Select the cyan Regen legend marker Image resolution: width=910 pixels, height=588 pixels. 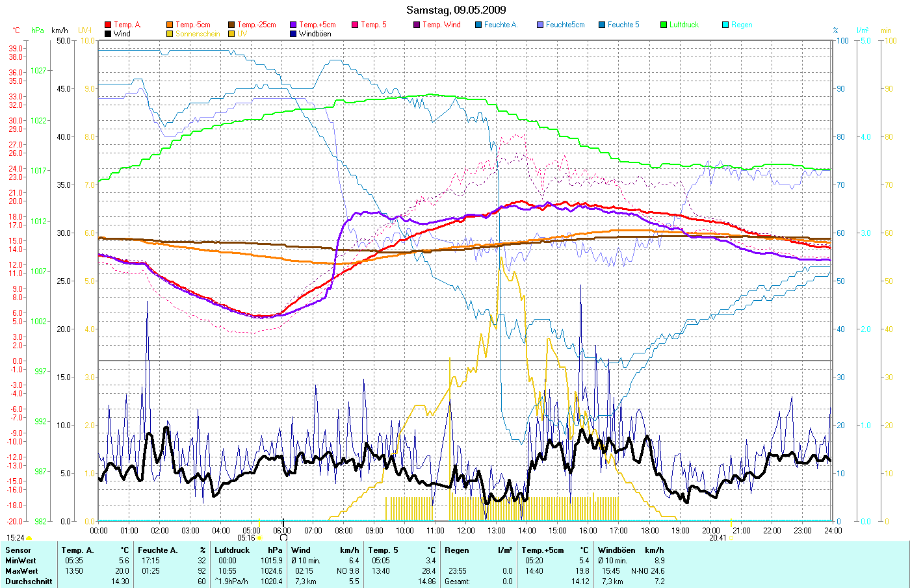725,25
